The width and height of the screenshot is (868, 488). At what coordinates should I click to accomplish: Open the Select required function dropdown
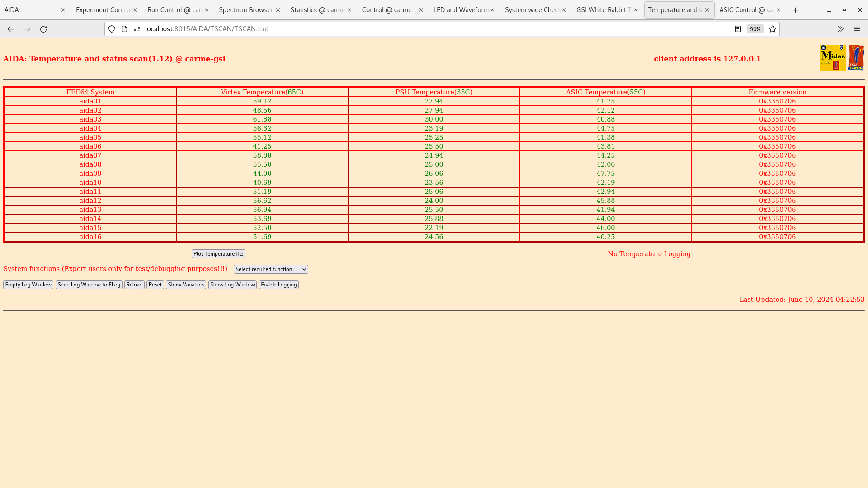[x=271, y=269]
